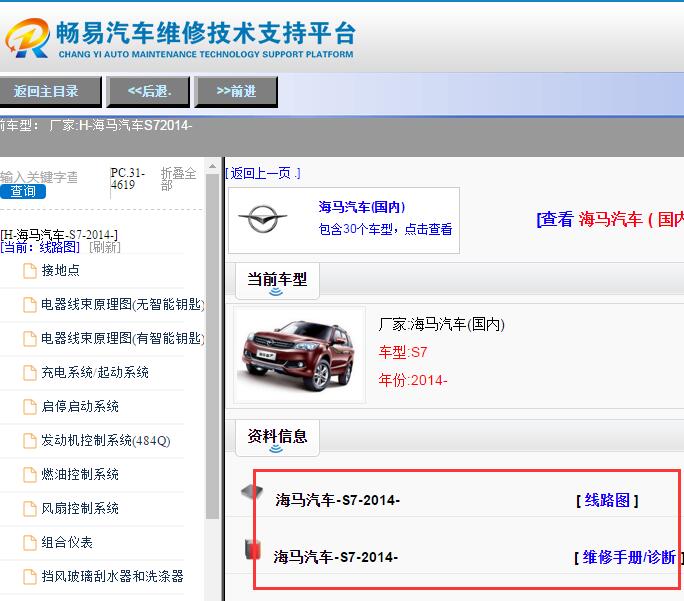Click the 年份:2014- text
684x601 pixels.
click(x=413, y=380)
